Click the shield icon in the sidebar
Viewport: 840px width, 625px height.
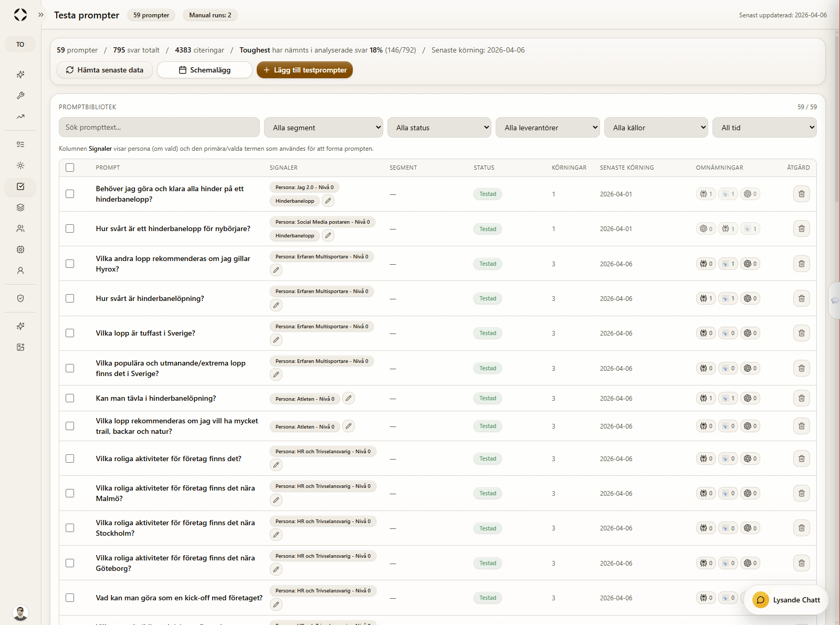pos(20,298)
